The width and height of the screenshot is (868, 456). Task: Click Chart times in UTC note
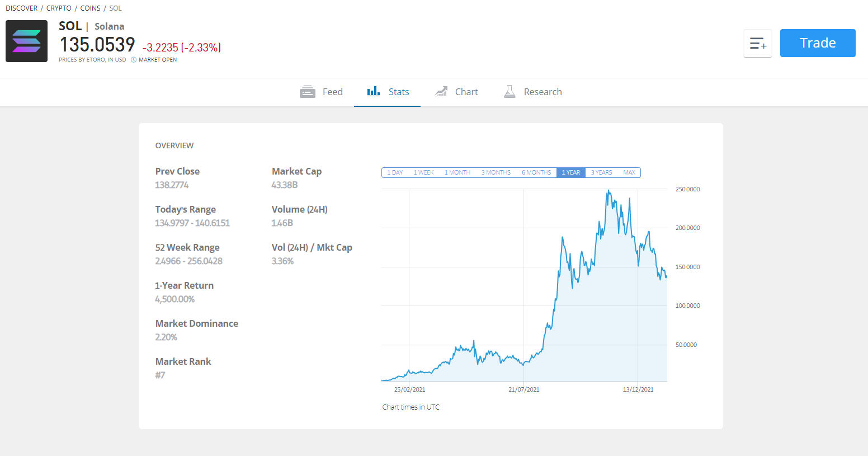411,407
